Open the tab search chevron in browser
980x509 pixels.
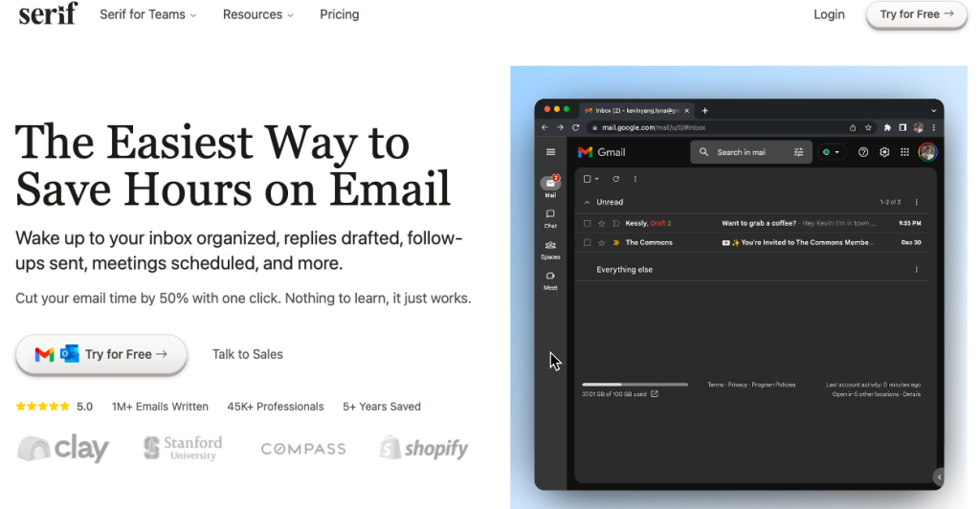point(934,111)
